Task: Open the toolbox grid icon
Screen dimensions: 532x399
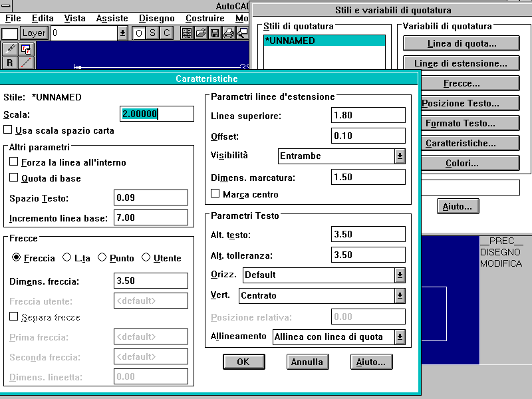Action: [187, 33]
